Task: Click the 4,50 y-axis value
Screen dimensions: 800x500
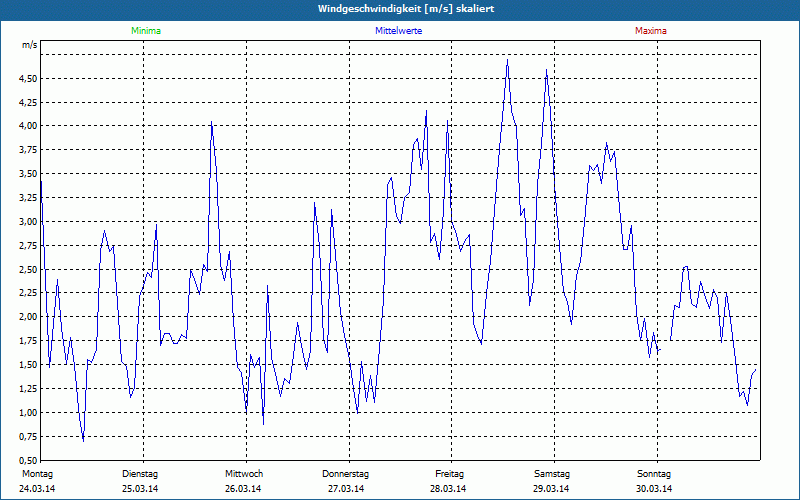Action: [x=29, y=79]
